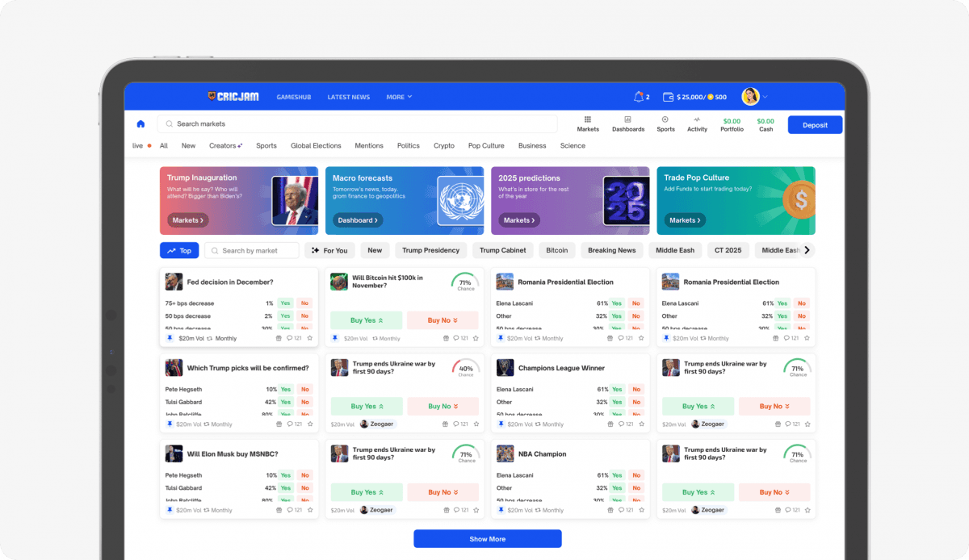Open comments on Will Elon Musk card
The image size is (969, 560).
tap(295, 510)
